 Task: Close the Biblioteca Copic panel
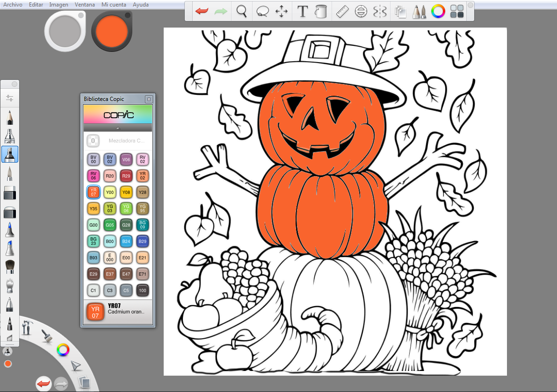tap(149, 100)
